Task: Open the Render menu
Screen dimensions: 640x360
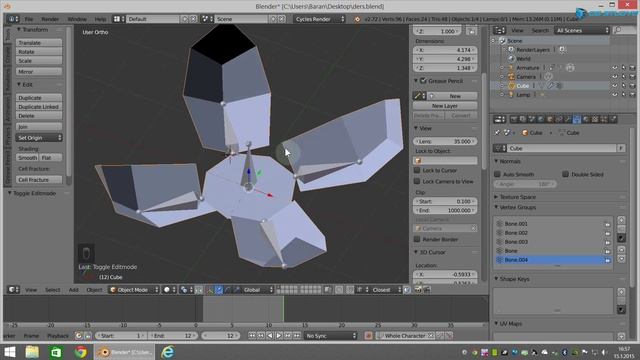Action: point(50,19)
